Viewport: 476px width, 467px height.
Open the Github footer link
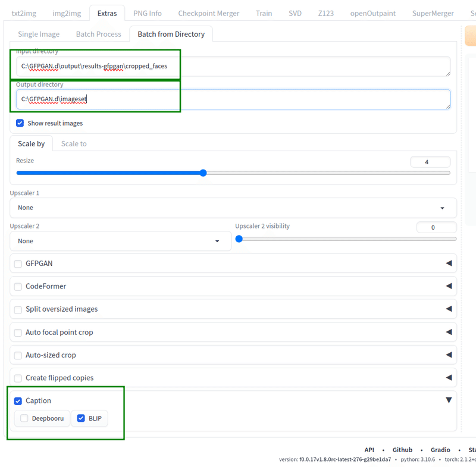(x=402, y=450)
